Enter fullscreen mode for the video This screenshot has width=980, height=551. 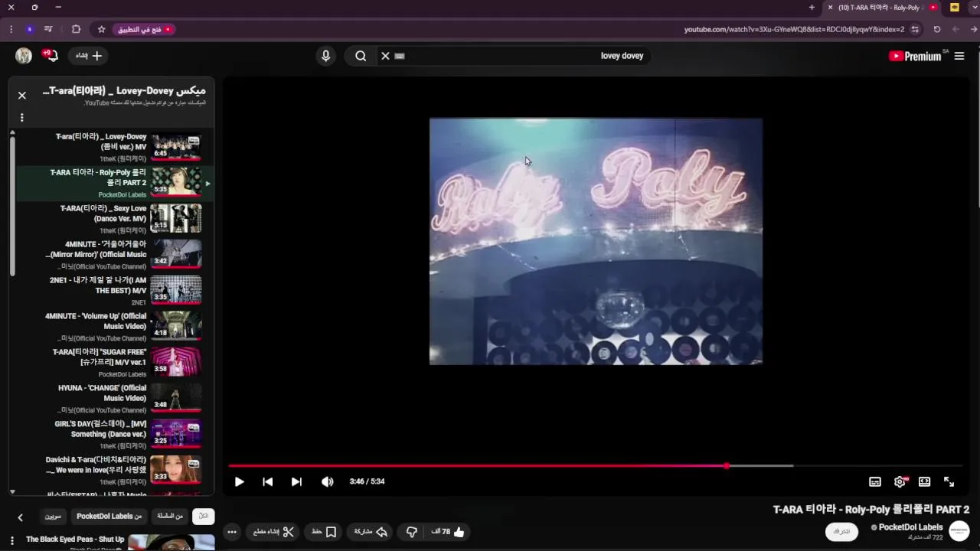tap(949, 481)
